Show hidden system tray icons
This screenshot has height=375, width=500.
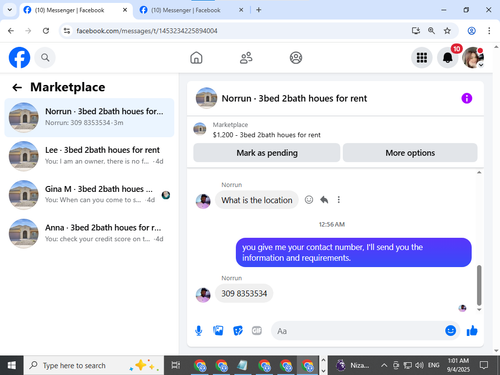click(384, 365)
